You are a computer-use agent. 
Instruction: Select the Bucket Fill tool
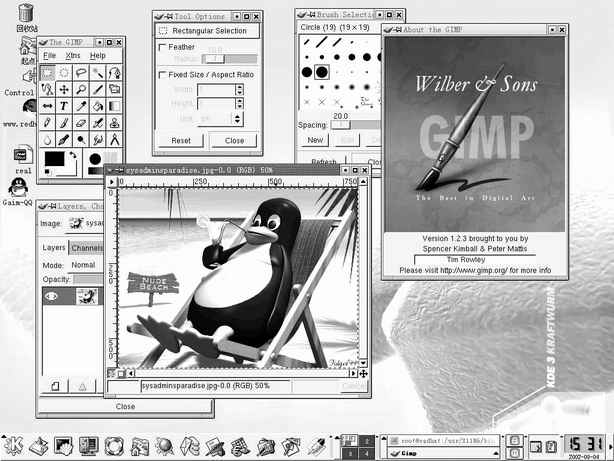point(97,106)
